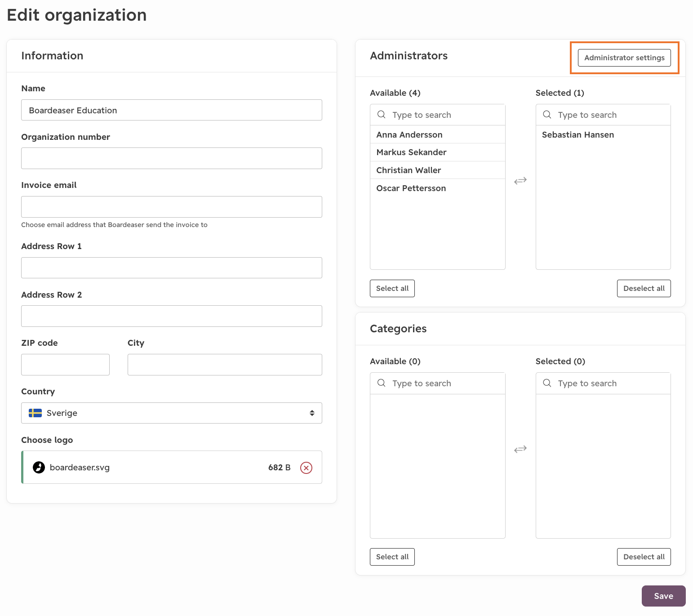Click Select all under Administrators

coord(392,288)
